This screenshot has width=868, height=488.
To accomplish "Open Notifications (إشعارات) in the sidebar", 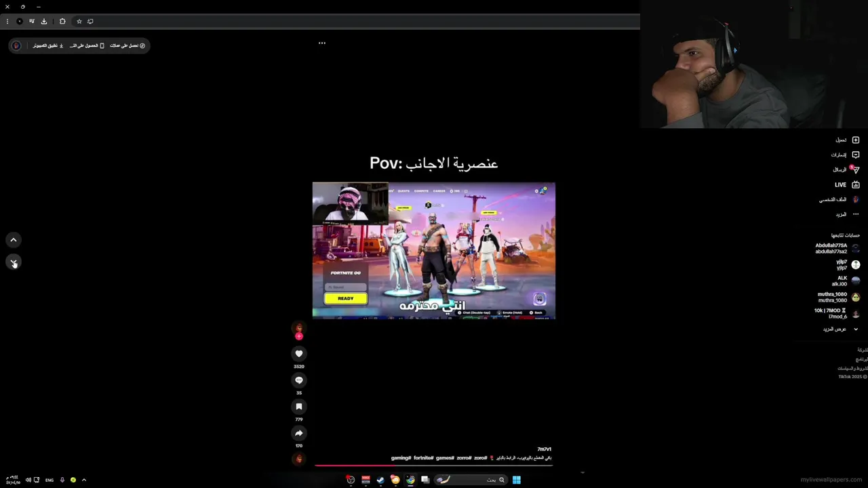I will coord(845,155).
